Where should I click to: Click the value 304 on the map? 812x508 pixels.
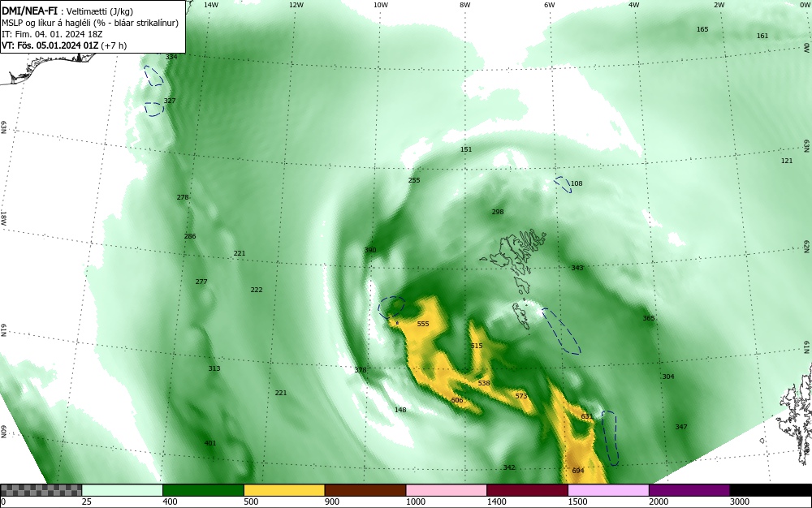pos(668,377)
